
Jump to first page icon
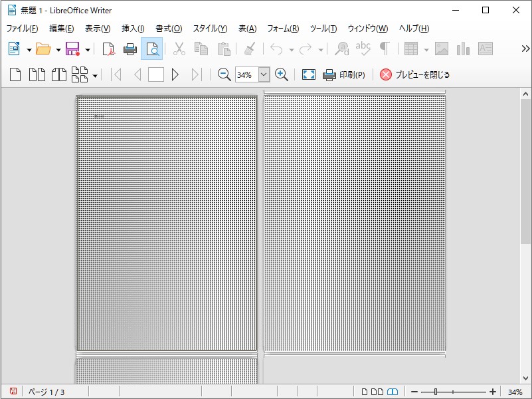pos(116,74)
